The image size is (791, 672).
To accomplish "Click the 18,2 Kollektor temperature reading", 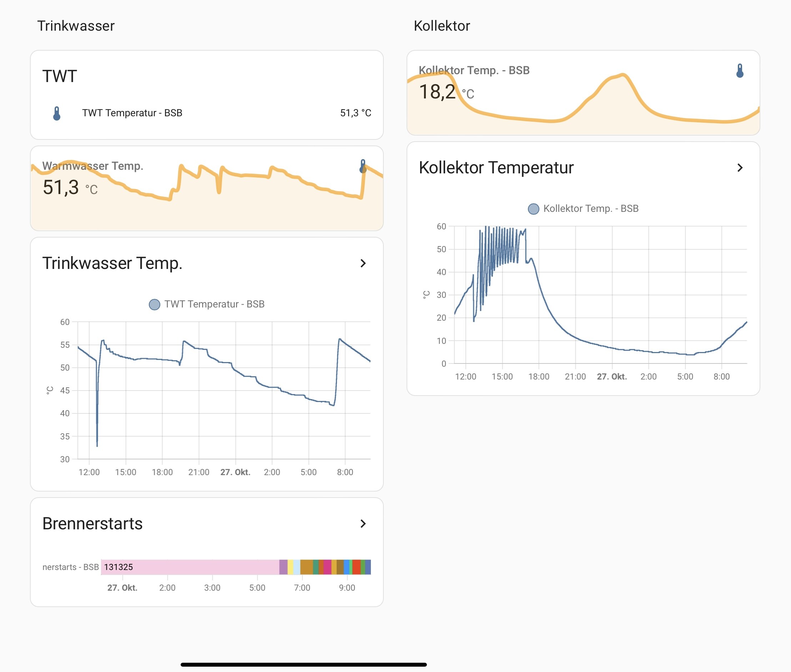I will coord(437,92).
